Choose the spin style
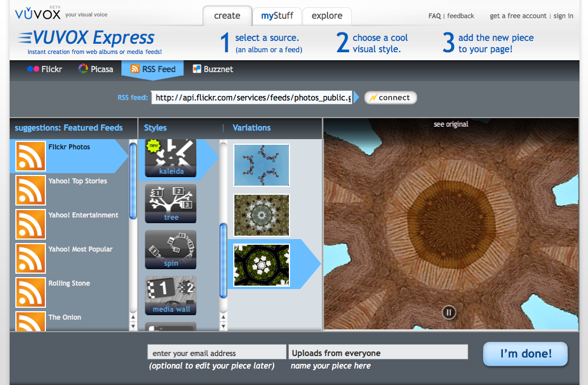 pos(171,249)
